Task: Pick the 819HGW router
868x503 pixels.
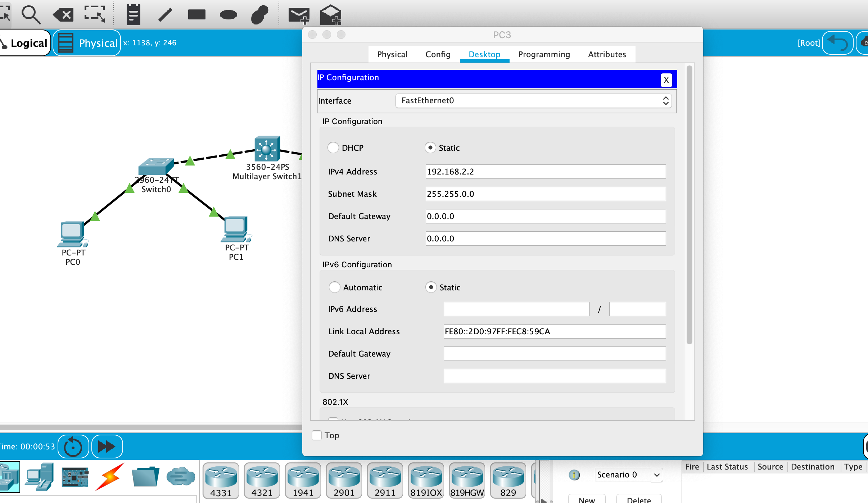Action: point(467,481)
